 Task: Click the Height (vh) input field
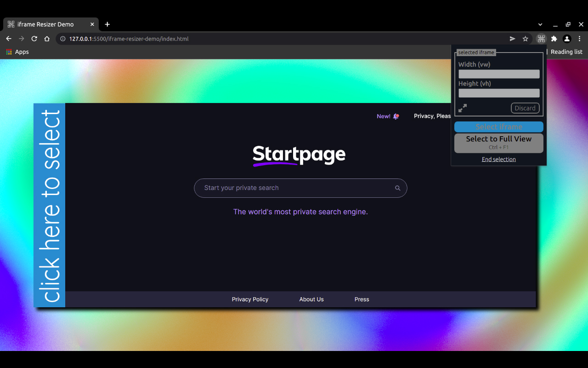(x=499, y=93)
